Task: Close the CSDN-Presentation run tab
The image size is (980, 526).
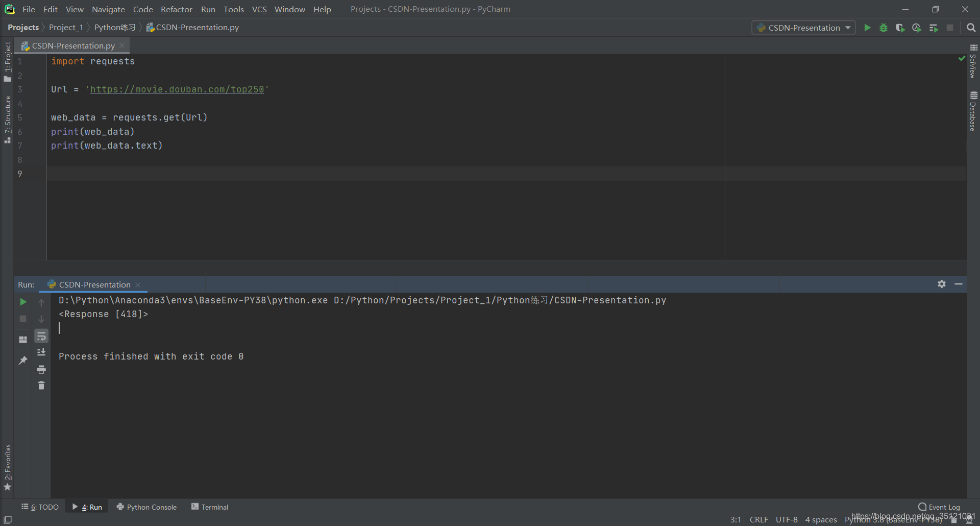Action: 138,285
